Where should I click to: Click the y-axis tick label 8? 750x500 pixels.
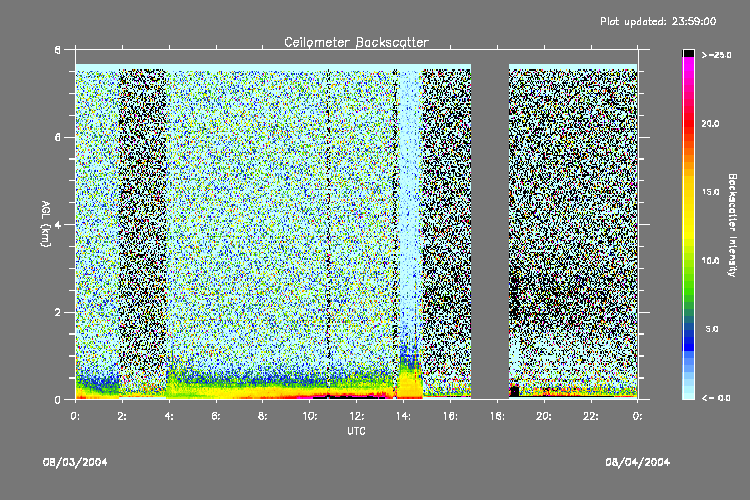(57, 50)
